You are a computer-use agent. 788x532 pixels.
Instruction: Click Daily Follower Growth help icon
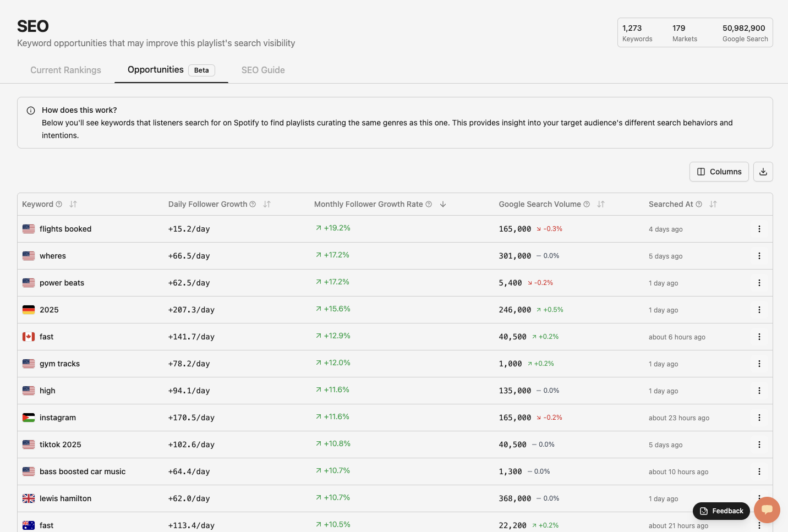click(253, 204)
